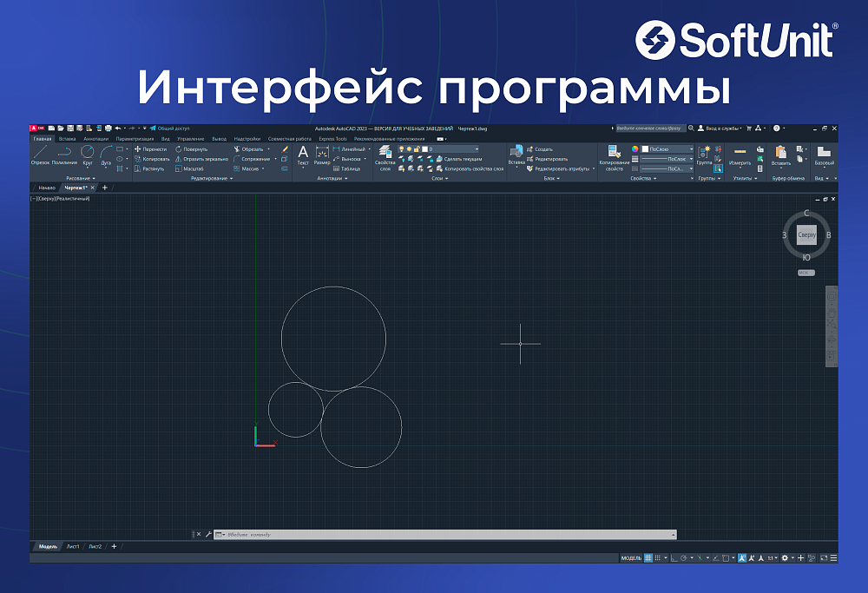Click Редактировать атрибуты button
868x593 pixels.
pyautogui.click(x=558, y=168)
